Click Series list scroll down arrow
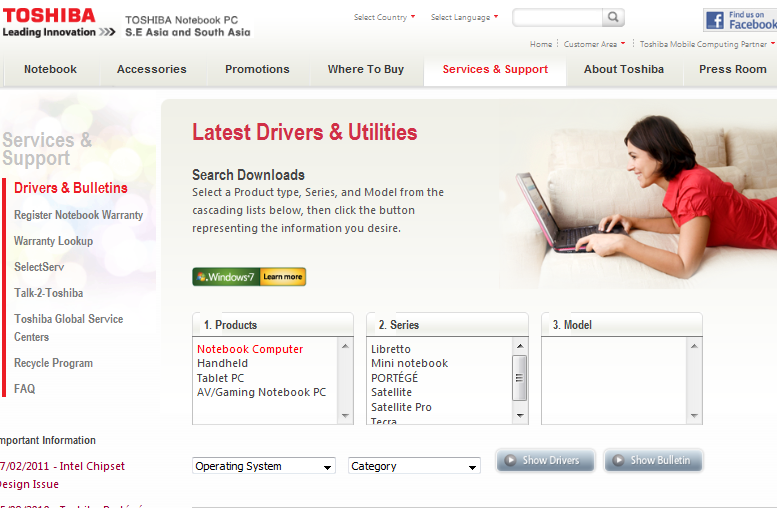This screenshot has height=508, width=777. pos(520,416)
